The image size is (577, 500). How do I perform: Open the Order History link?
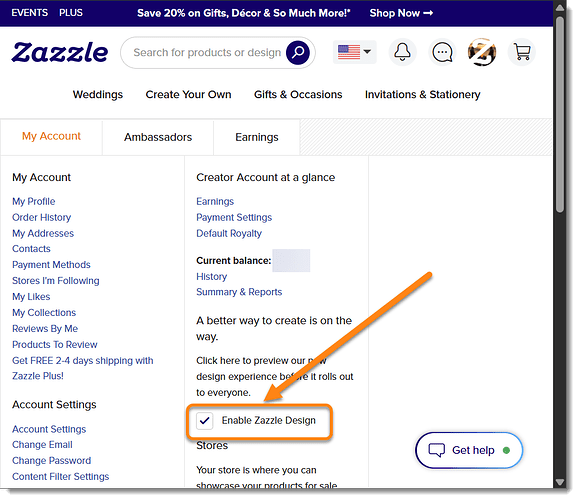(x=42, y=217)
